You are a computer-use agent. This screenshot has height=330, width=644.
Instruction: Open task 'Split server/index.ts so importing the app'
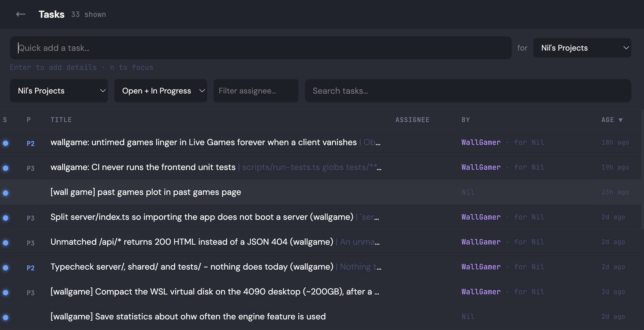coord(202,217)
